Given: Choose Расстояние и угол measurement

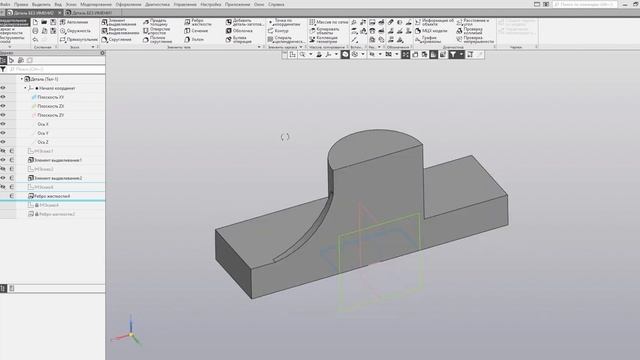Looking at the screenshot, I should 473,22.
